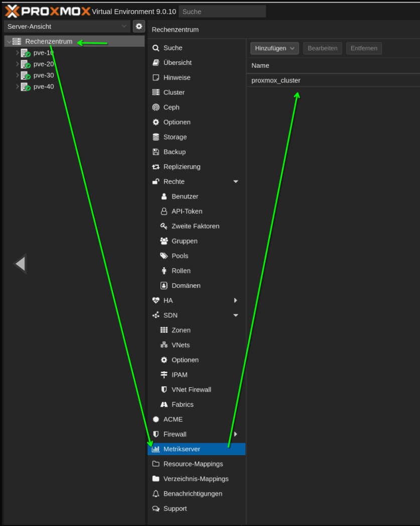This screenshot has height=526, width=420.
Task: Open the Server-Ansicht view dropdown
Action: (x=67, y=26)
